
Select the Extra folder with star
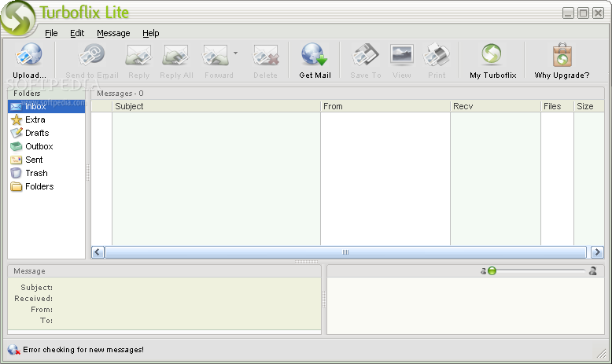click(46, 119)
